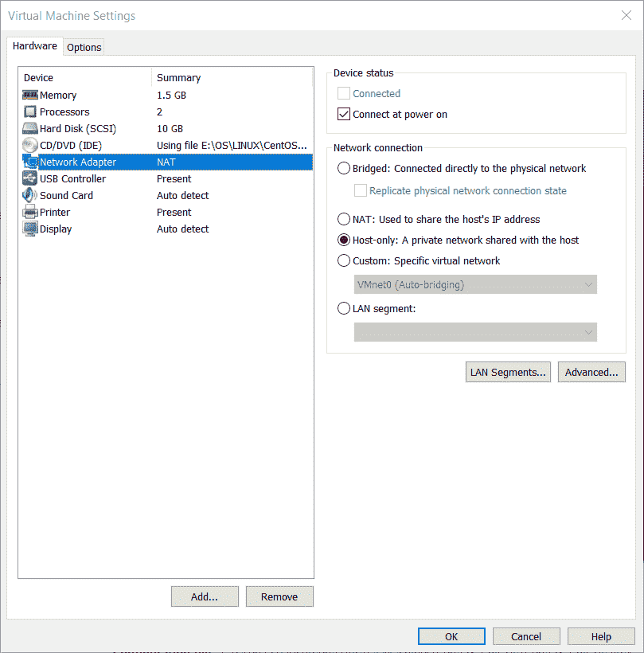
Task: Select the Sound Card speaker icon
Action: (30, 195)
